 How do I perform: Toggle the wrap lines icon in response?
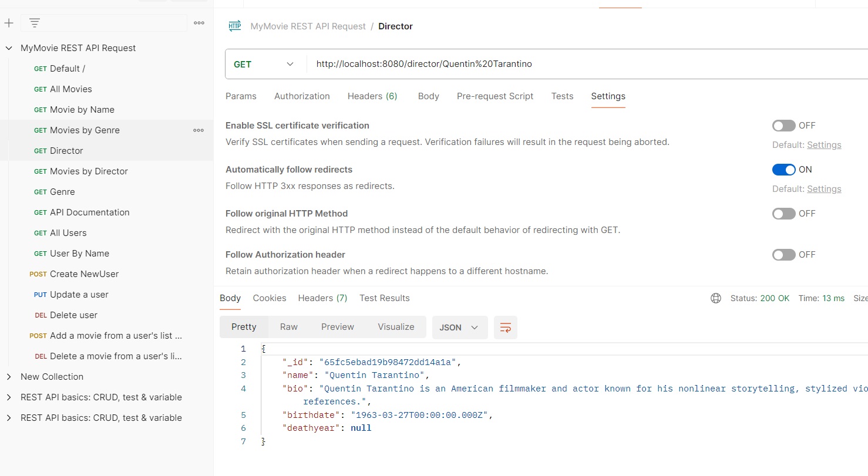click(506, 328)
